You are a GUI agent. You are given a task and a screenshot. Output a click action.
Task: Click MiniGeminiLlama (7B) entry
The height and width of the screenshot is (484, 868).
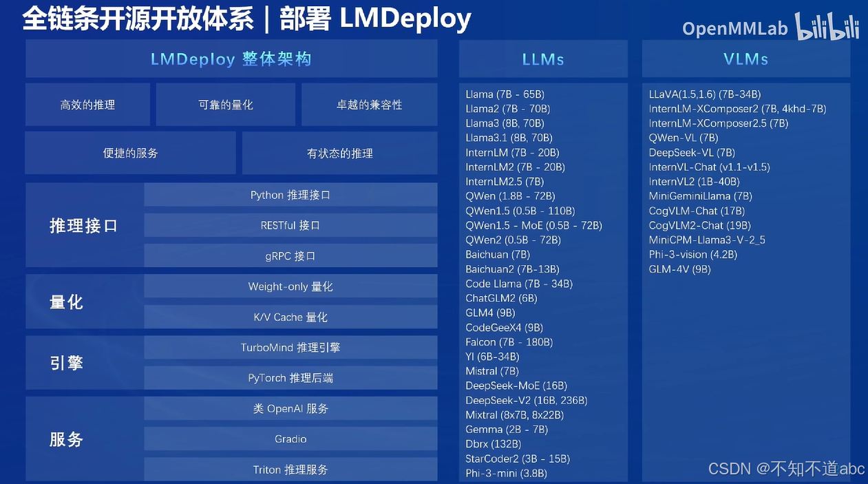[x=700, y=196]
